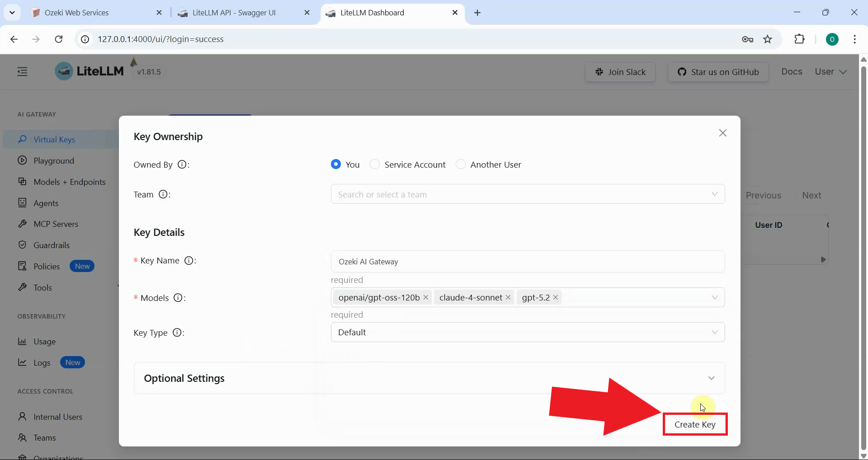Click into the Key Name input field
The image size is (868, 460).
(527, 262)
